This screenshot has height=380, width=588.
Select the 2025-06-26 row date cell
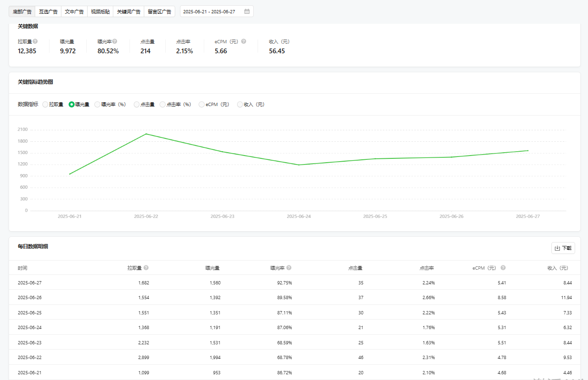pyautogui.click(x=30, y=297)
